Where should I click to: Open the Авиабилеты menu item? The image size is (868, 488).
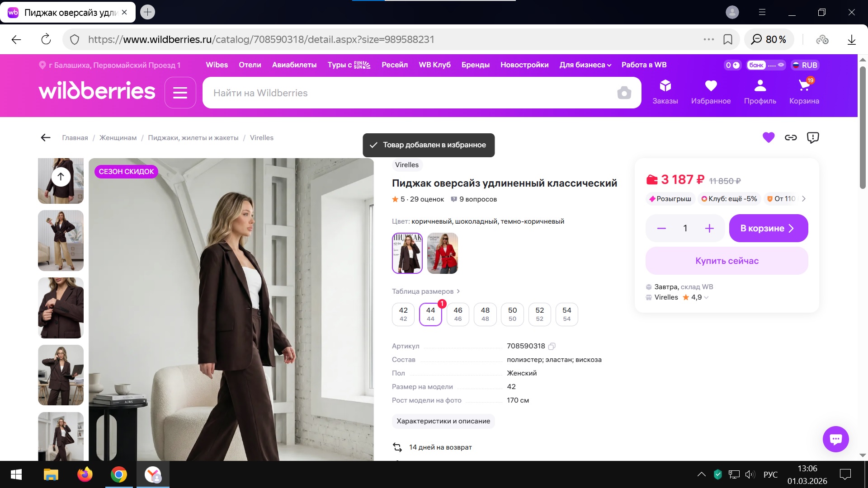(x=294, y=65)
